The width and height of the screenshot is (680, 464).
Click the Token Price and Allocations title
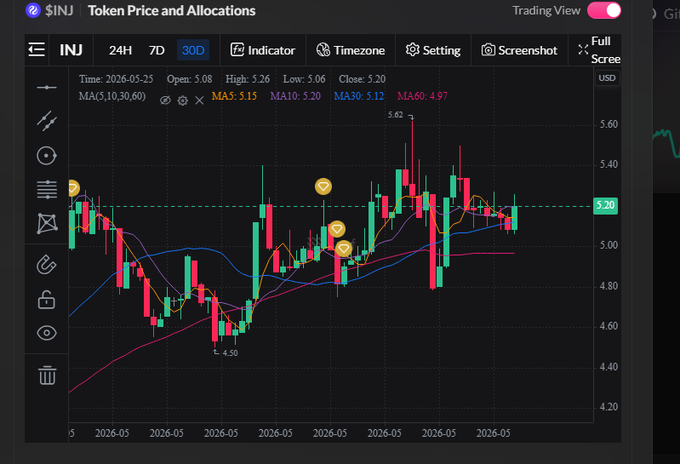tap(172, 10)
